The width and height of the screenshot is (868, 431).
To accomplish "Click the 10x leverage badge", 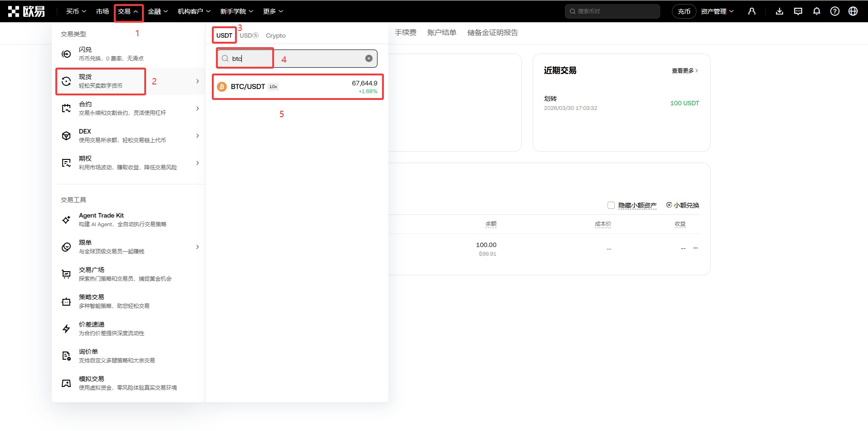I will click(x=273, y=87).
